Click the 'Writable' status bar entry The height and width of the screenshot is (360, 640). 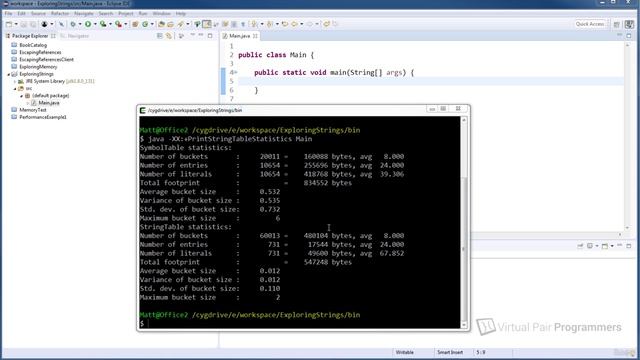coord(404,352)
